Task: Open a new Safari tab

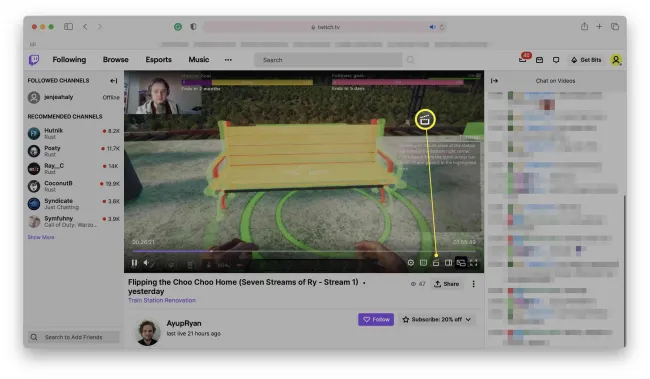Action: 599,27
